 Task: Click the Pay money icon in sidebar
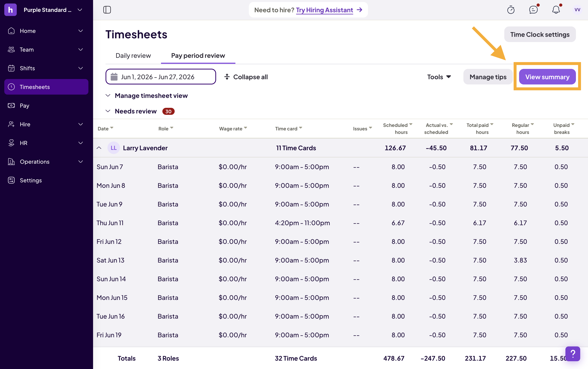click(x=11, y=106)
